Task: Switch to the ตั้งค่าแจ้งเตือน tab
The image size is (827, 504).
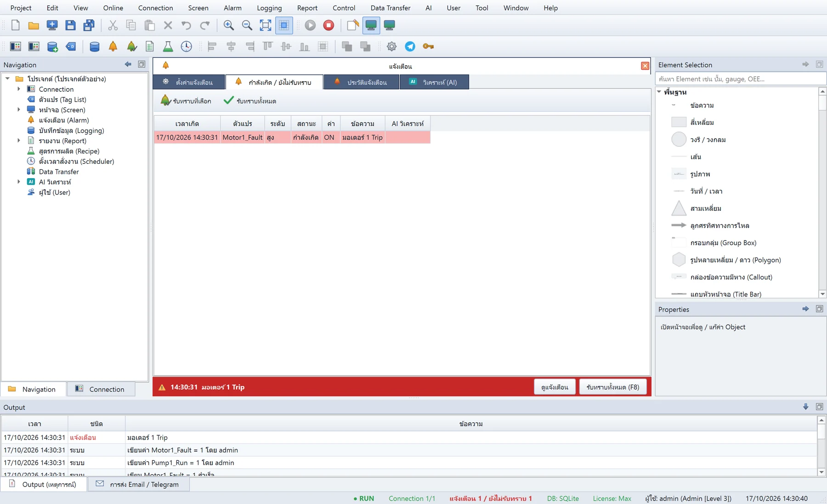Action: pos(189,82)
